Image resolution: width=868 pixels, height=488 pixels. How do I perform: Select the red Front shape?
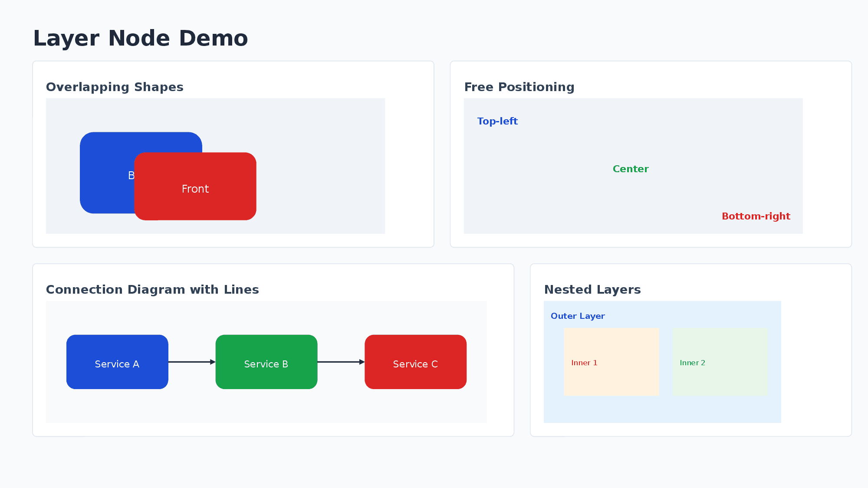[195, 188]
